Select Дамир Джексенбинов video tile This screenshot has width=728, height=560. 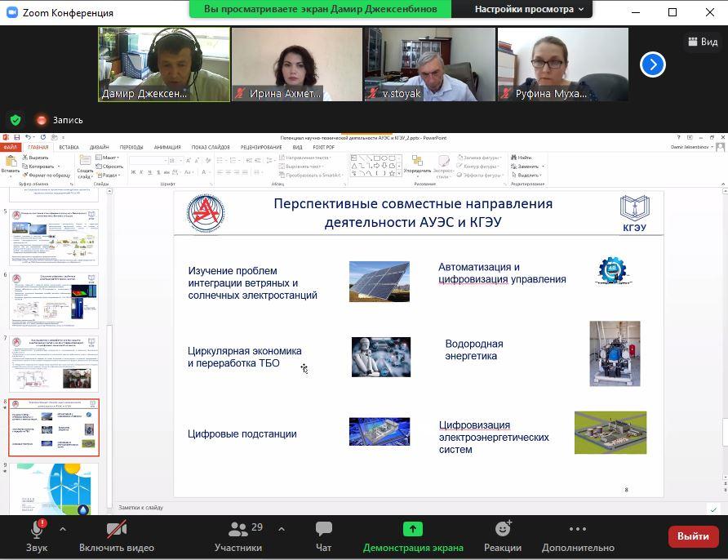[x=164, y=64]
